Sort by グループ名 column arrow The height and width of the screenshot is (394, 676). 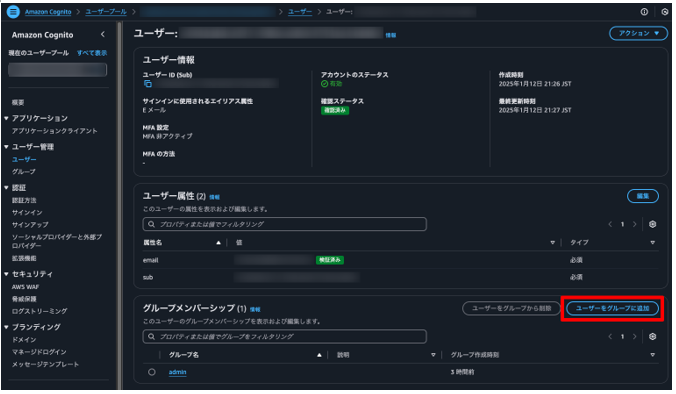point(319,355)
